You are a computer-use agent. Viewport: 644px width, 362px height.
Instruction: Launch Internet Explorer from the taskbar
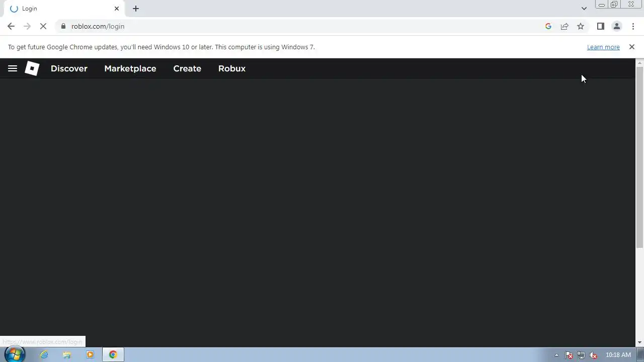(x=44, y=354)
